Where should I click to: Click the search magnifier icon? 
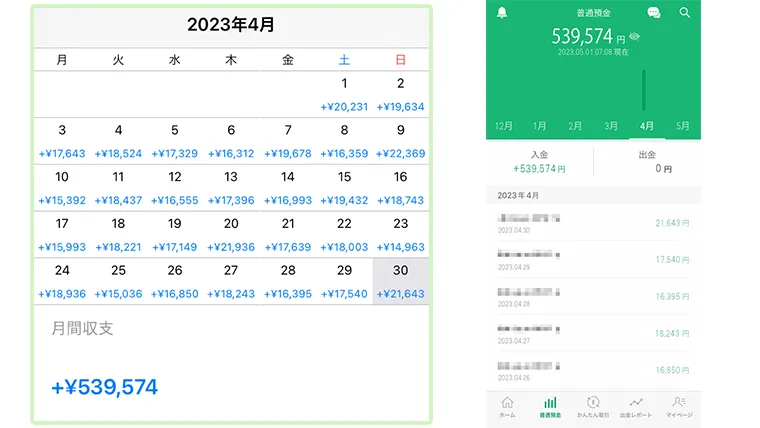tap(685, 13)
